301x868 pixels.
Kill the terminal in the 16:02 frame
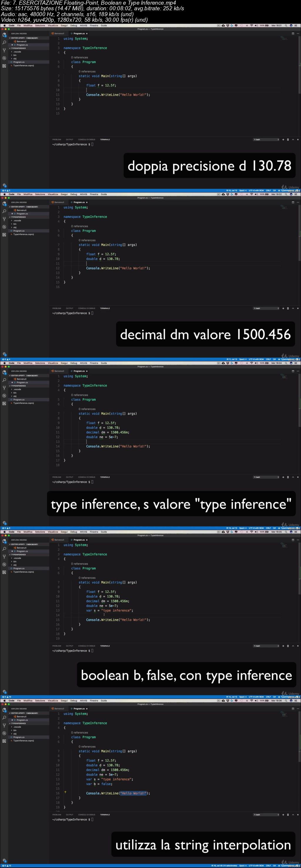pyautogui.click(x=288, y=308)
